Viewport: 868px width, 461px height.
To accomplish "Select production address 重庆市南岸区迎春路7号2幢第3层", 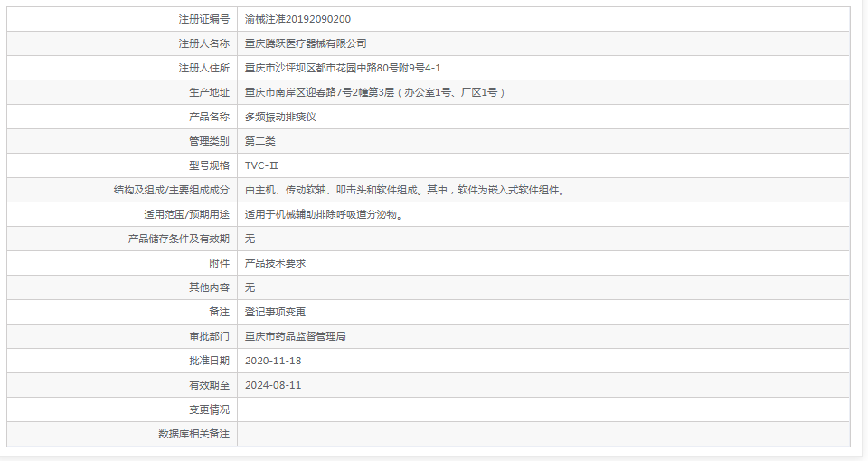I will point(319,92).
